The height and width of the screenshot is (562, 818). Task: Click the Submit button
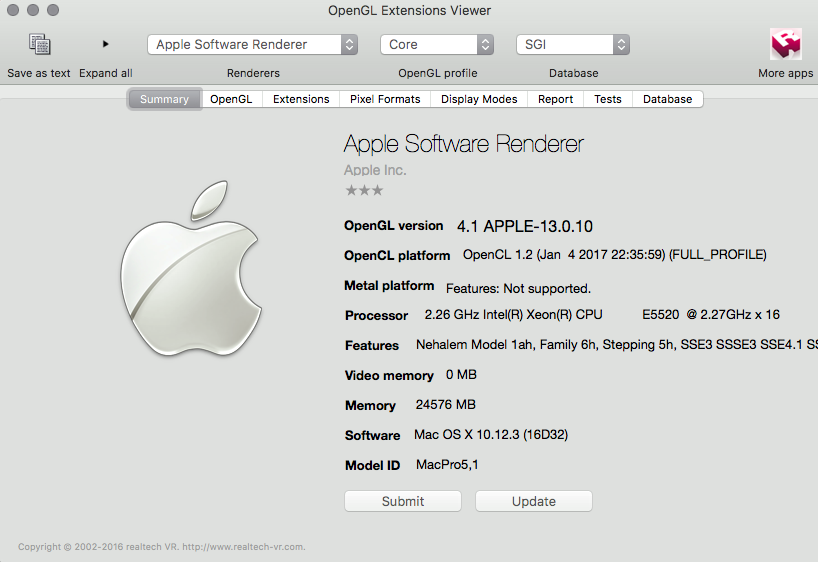403,501
